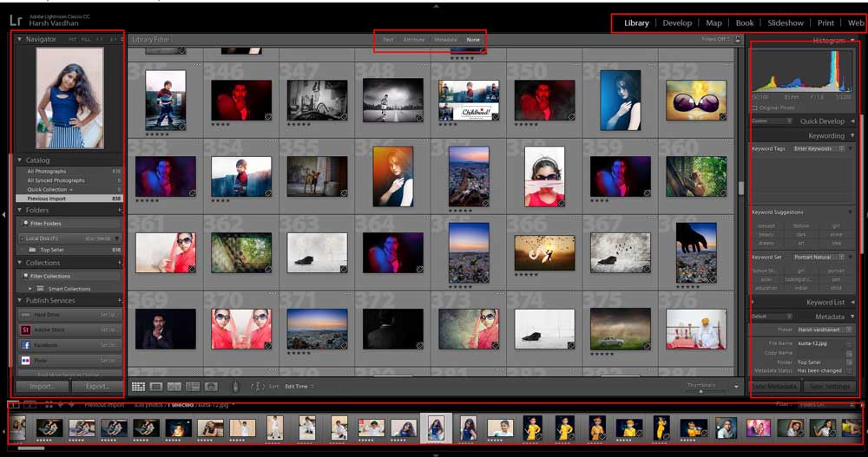Toggle the Copy Name metadata field button
868x457 pixels.
pyautogui.click(x=849, y=353)
